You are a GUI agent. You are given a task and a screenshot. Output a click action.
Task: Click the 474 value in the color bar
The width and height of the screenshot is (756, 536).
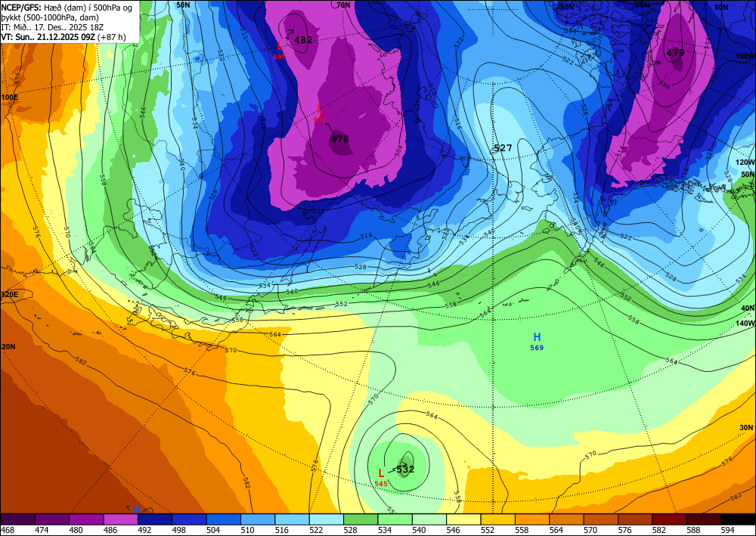(x=43, y=531)
